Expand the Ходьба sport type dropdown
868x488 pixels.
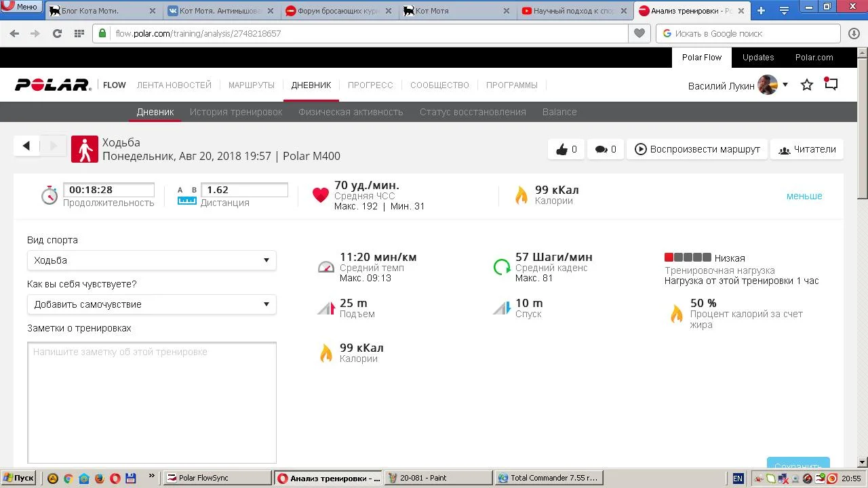tap(151, 260)
